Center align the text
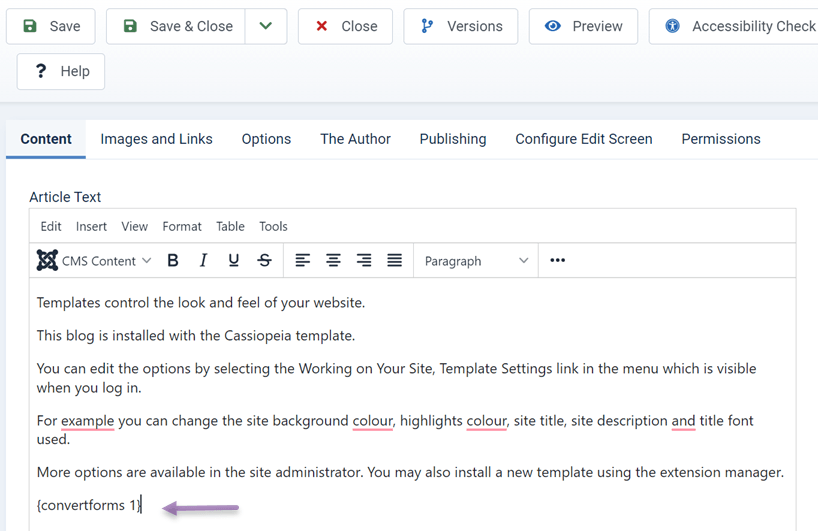 (333, 260)
